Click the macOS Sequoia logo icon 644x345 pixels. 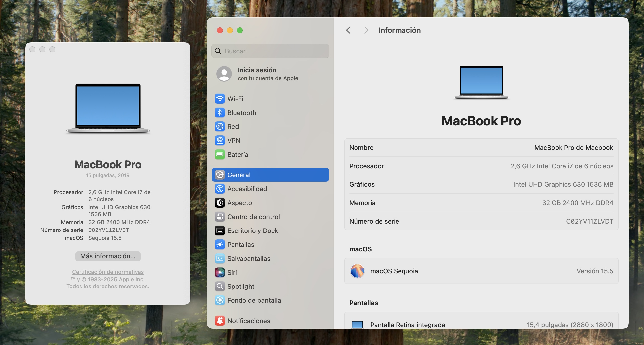coord(357,271)
